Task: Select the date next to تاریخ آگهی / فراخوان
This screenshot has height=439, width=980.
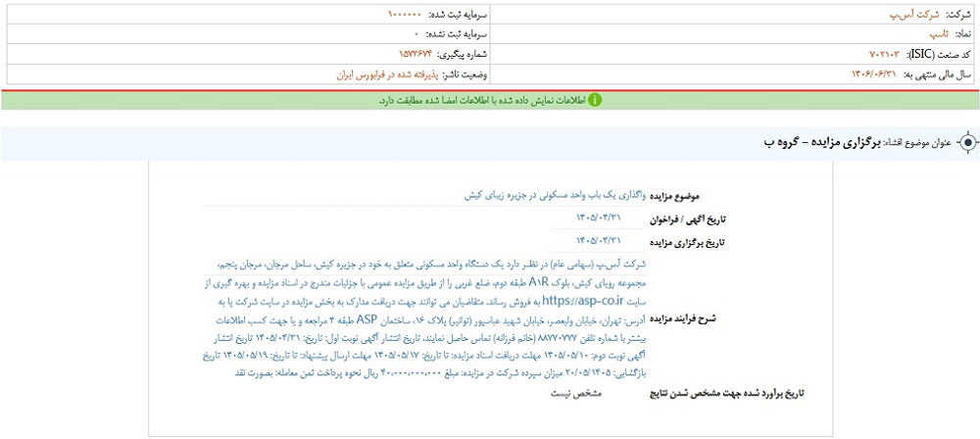Action: pyautogui.click(x=599, y=219)
